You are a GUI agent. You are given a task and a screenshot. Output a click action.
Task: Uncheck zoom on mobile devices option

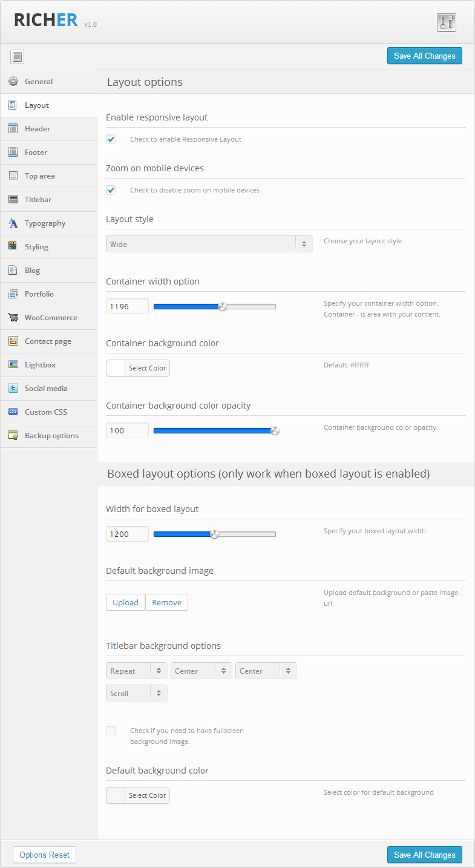(x=111, y=190)
